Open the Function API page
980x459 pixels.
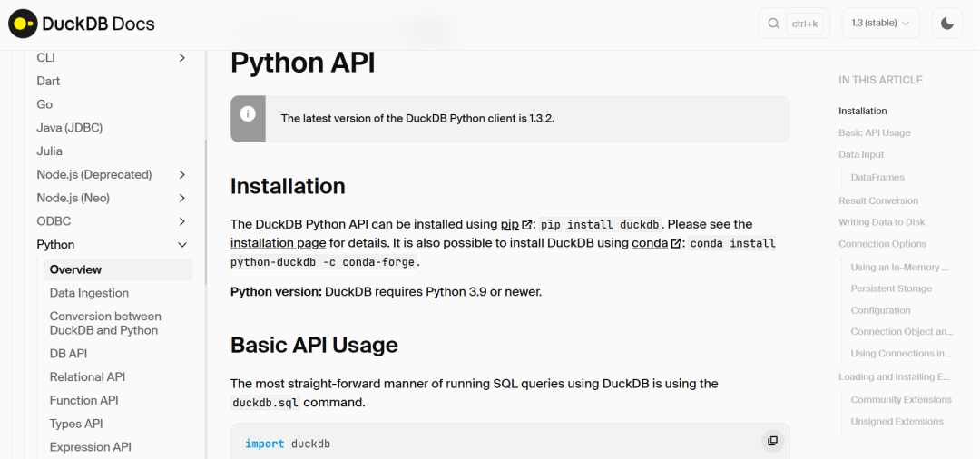(83, 400)
